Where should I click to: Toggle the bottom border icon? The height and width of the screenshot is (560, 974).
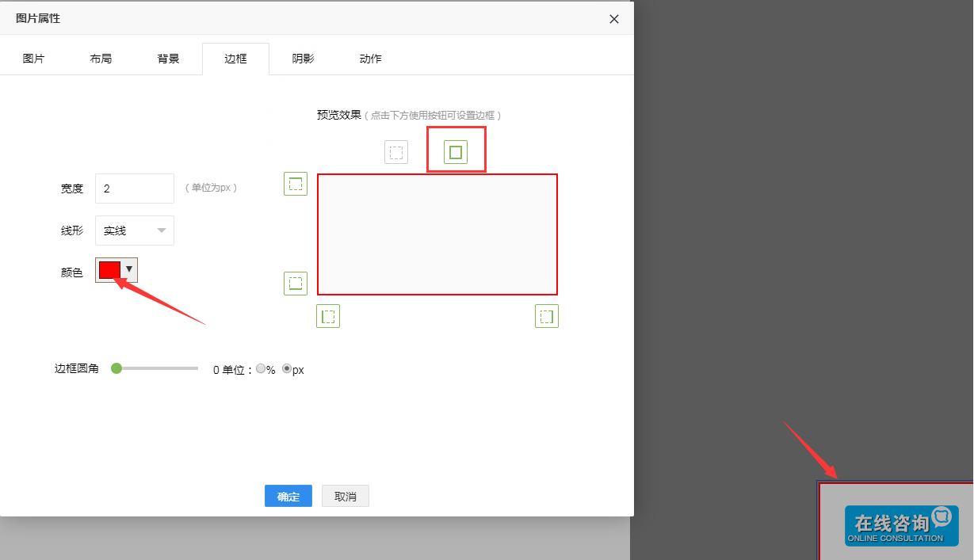click(296, 283)
